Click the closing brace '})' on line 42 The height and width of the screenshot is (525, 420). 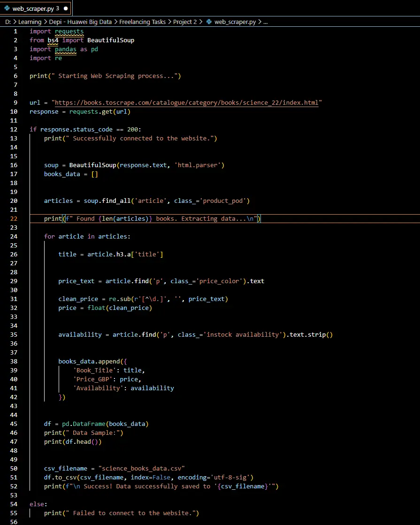click(x=62, y=397)
